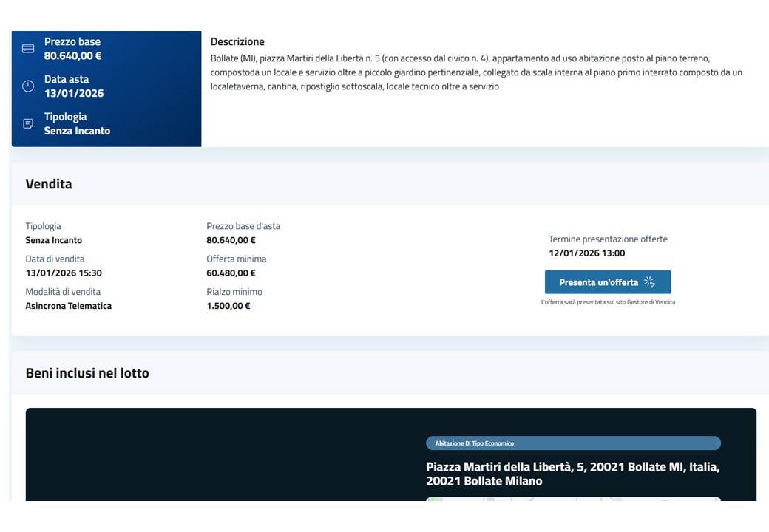Click the clock icon beside Data asta
Viewport: 769px width, 532px height.
(28, 86)
